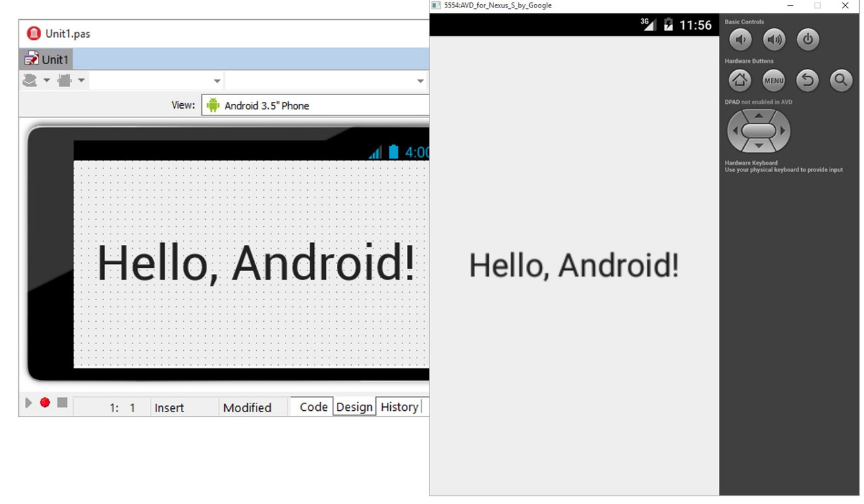
Task: Click the DPAD down arrow
Action: coord(759,146)
